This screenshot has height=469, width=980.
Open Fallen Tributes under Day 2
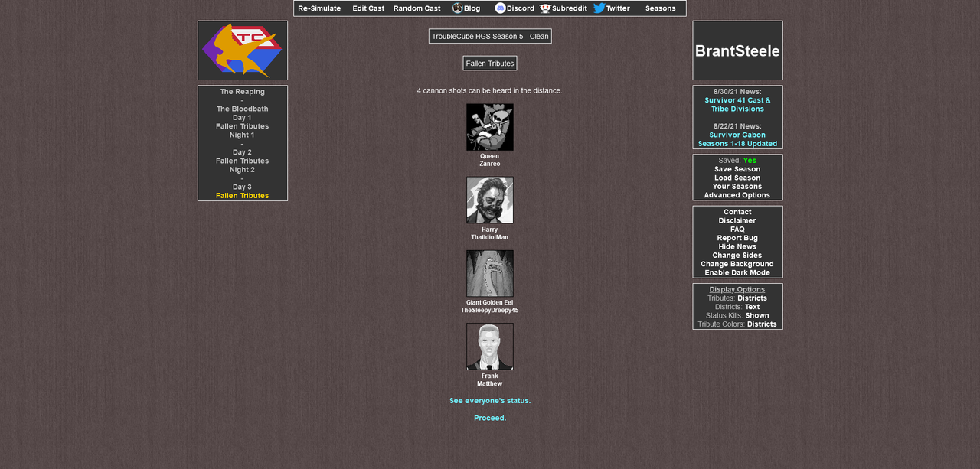[243, 161]
